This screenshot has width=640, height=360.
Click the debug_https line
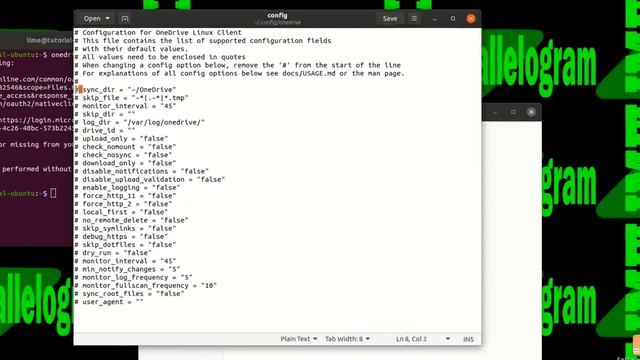pos(122,236)
